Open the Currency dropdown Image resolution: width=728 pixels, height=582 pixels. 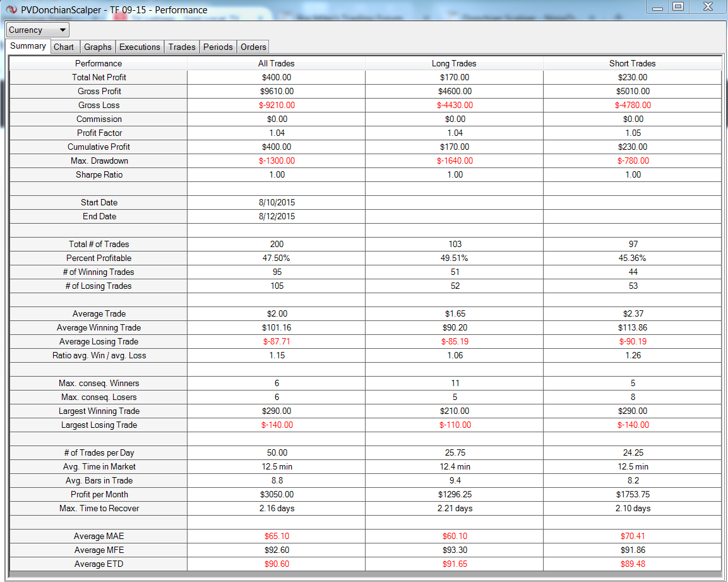tap(38, 30)
